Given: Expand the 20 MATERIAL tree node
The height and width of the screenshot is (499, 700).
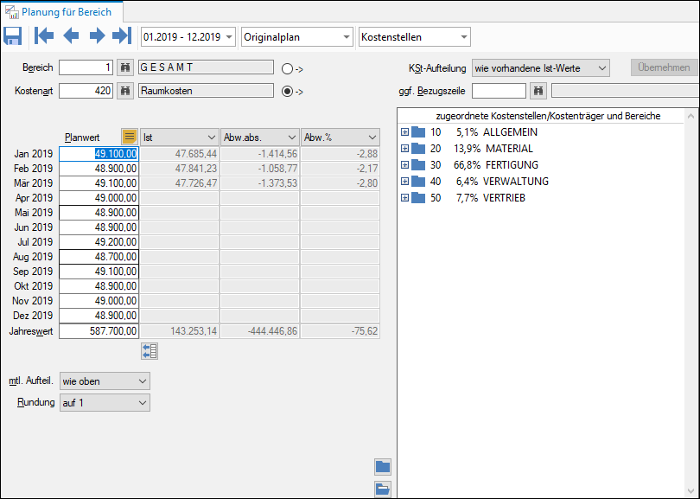Looking at the screenshot, I should coord(404,148).
